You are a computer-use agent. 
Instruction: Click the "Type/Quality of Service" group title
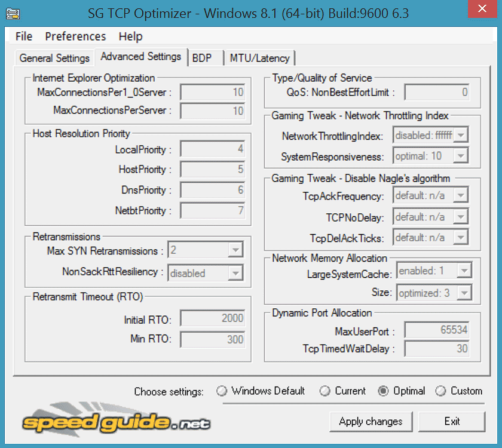(322, 78)
